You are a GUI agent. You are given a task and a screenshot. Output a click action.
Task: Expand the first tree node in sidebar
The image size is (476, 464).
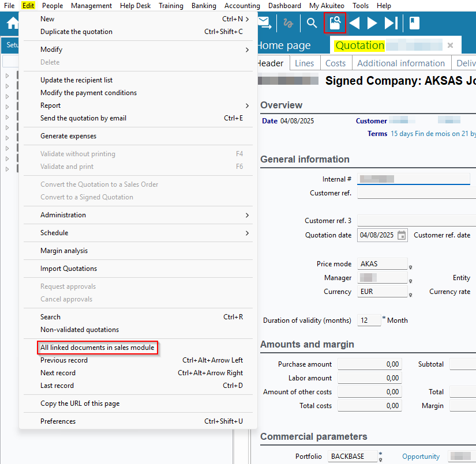(x=8, y=76)
